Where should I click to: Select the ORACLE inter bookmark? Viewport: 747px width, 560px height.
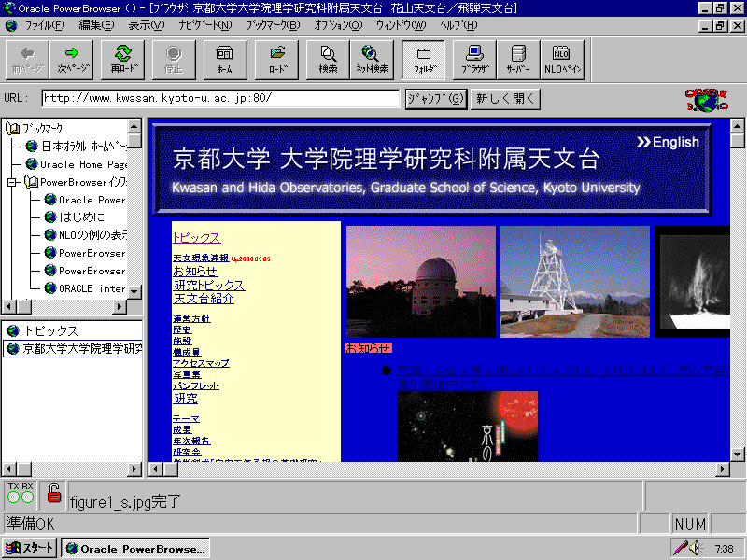(x=85, y=288)
